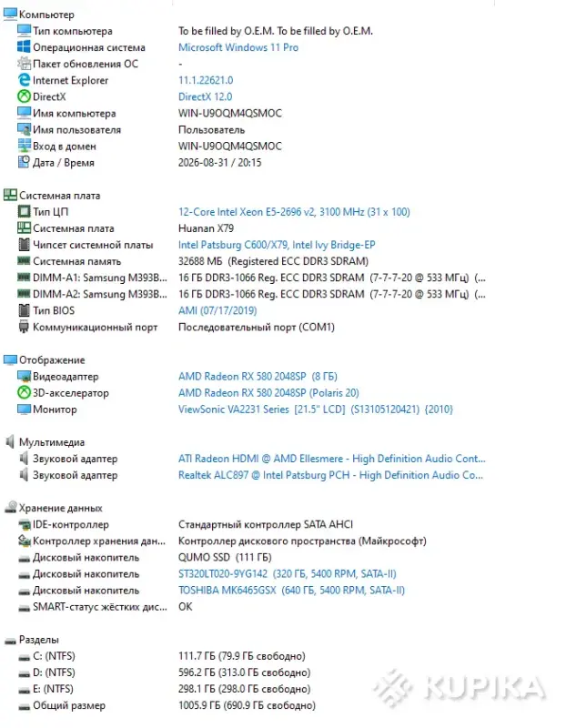Select the 1005.9 ГБ total size value
The height and width of the screenshot is (728, 566).
coord(247,706)
